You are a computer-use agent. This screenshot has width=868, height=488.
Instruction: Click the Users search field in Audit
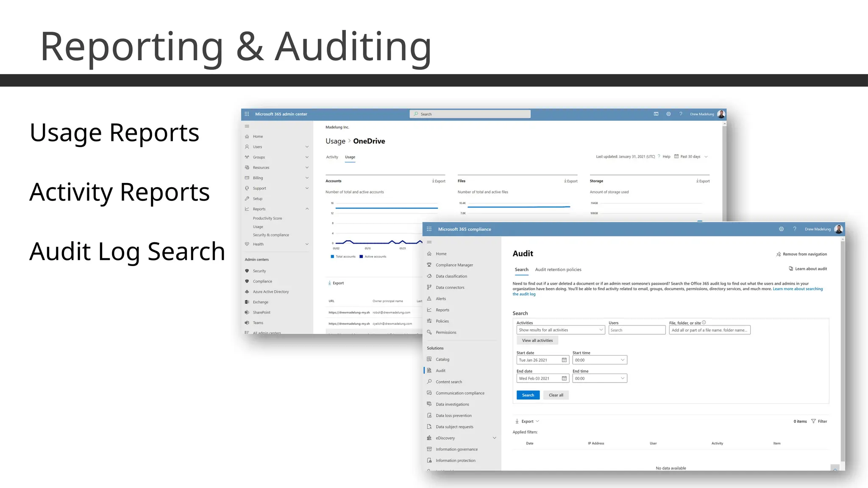637,330
